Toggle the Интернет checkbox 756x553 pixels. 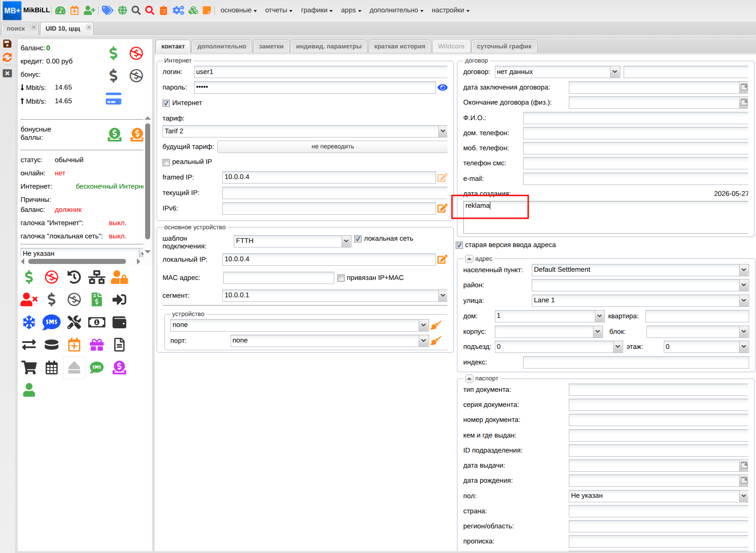(166, 103)
